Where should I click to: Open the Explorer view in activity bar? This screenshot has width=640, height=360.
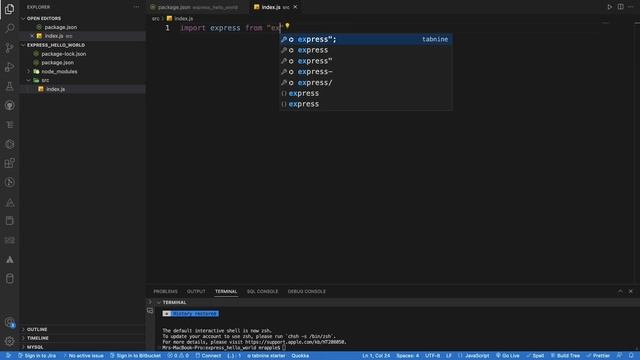(x=9, y=9)
